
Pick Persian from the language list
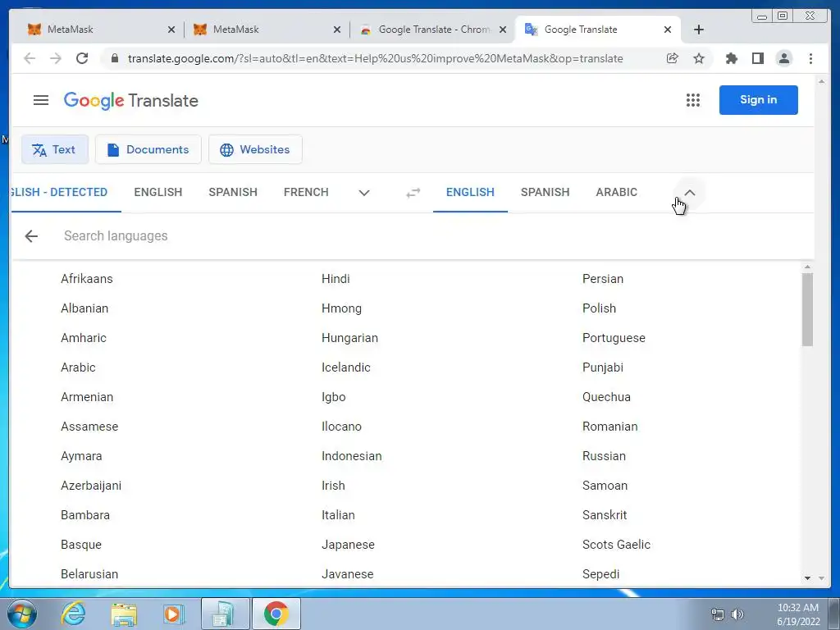pos(603,279)
